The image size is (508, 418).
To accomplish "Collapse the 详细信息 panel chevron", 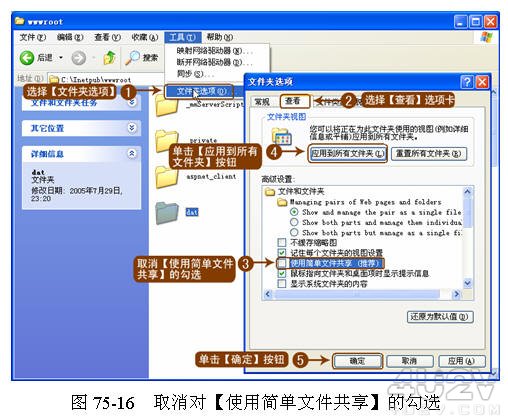I will click(132, 153).
